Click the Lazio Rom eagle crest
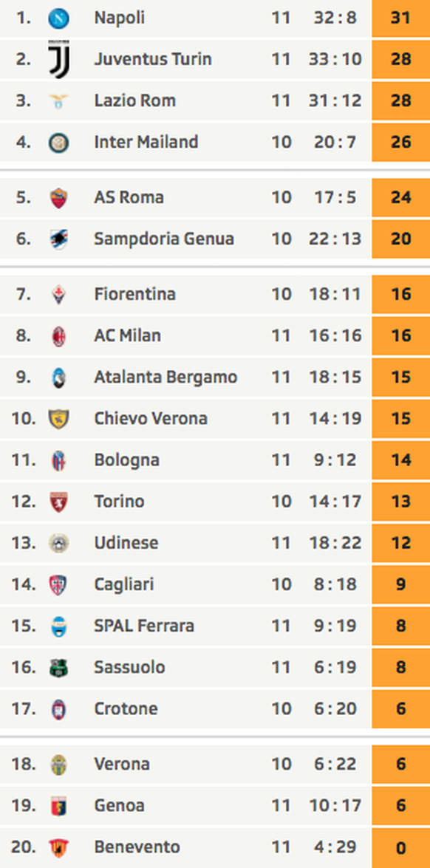Viewport: 430px width, 868px height. (x=58, y=100)
